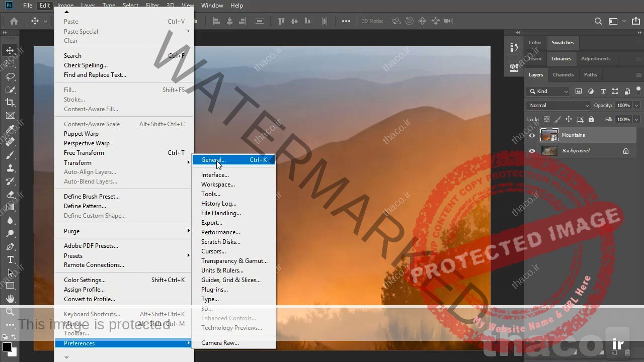
Task: Toggle shape layer filter icon
Action: [615, 92]
